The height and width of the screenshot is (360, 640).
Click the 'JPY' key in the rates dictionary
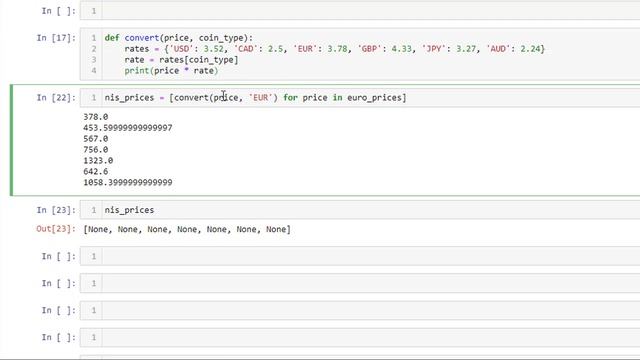click(433, 49)
